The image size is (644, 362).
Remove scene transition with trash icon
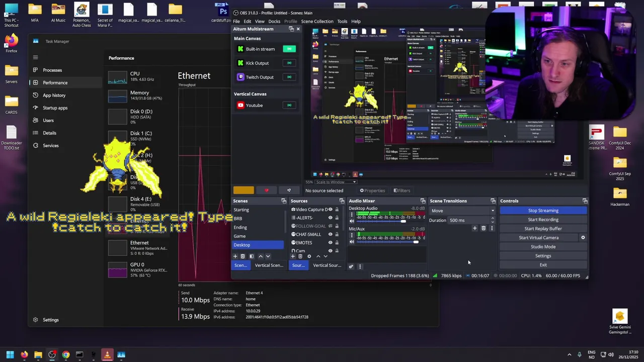pos(484,228)
